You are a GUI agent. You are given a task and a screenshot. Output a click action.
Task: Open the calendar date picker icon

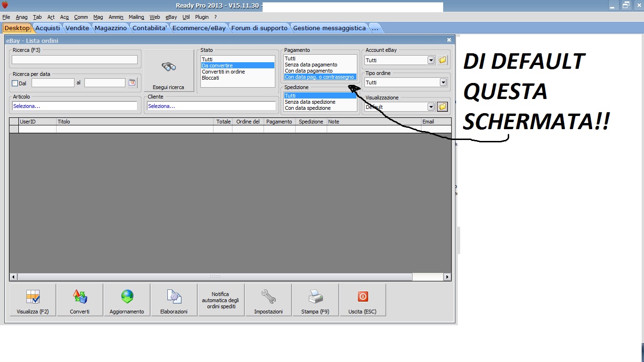coord(132,83)
